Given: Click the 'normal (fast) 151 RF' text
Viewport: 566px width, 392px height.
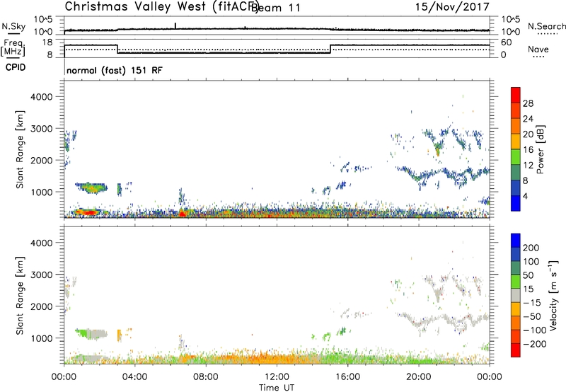Looking at the screenshot, I should [x=115, y=70].
